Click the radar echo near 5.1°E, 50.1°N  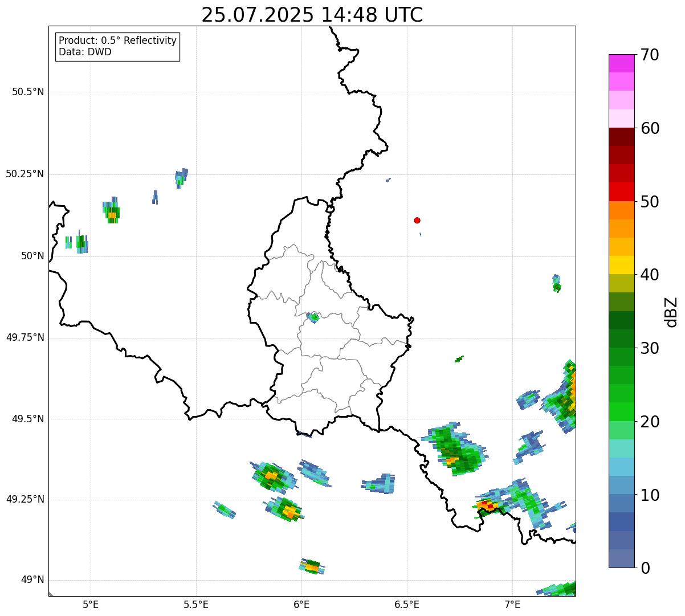point(112,211)
